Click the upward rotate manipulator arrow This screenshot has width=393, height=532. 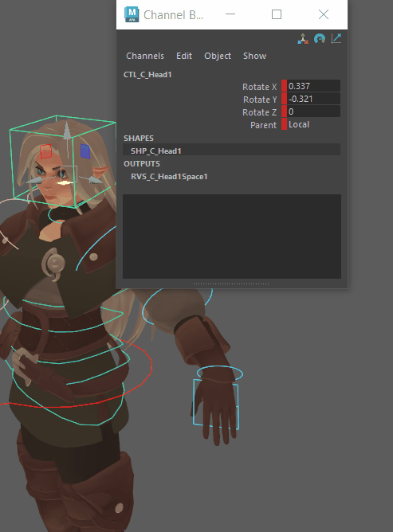(x=67, y=131)
